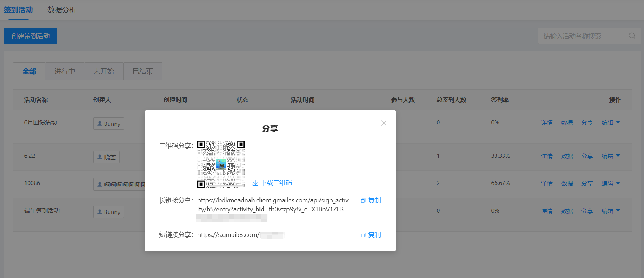644x278 pixels.
Task: Open 数据 for the 10086 activity
Action: point(567,184)
